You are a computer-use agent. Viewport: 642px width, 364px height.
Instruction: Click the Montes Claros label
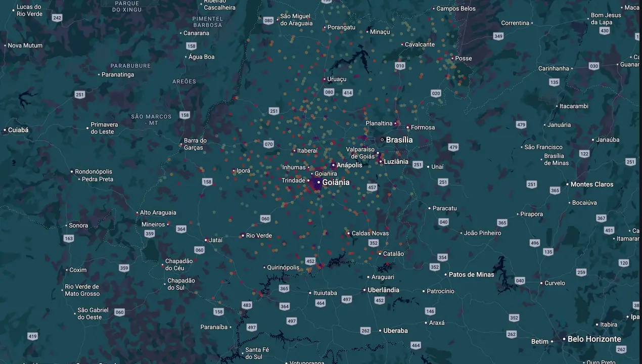592,185
